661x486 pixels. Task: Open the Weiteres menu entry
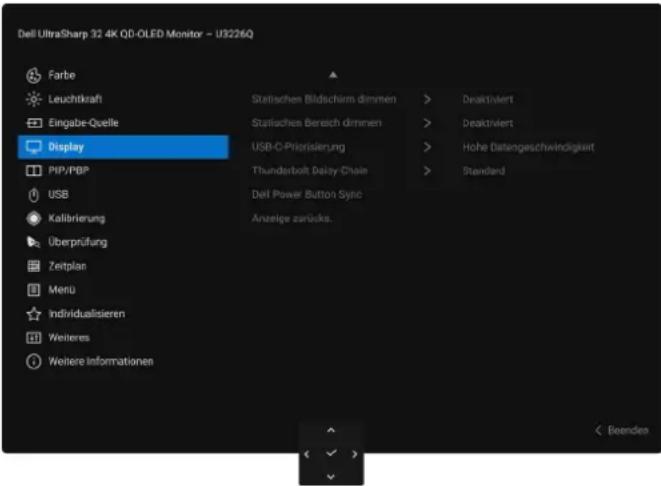point(123,338)
